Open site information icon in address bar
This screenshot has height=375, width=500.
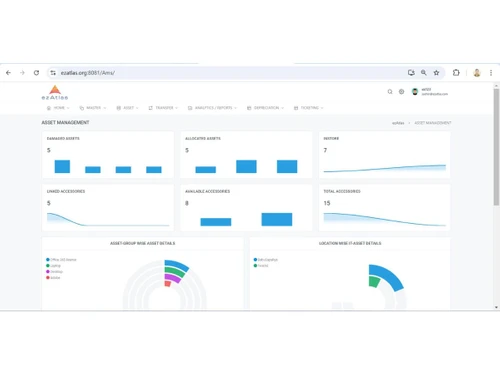[53, 73]
